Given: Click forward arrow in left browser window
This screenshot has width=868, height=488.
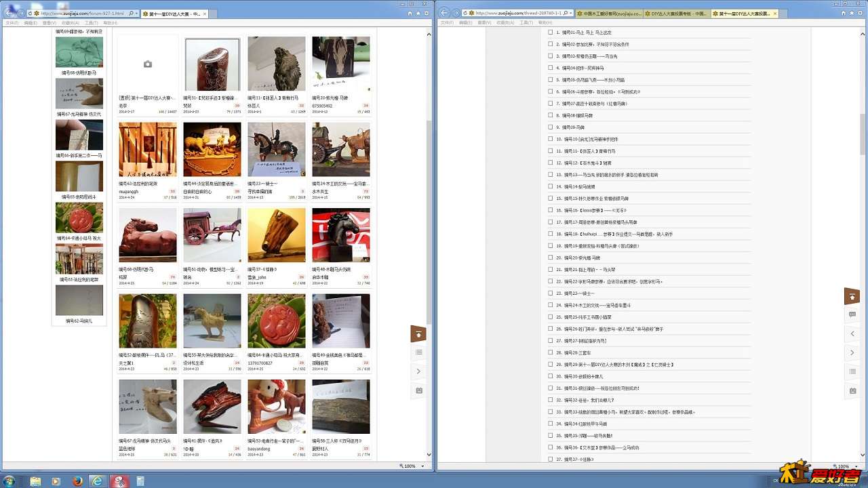Looking at the screenshot, I should [21, 13].
